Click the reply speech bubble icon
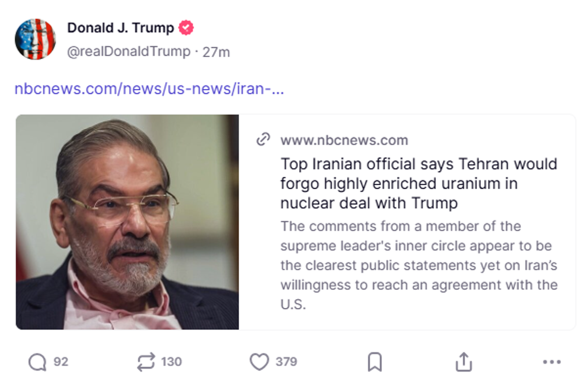Image resolution: width=586 pixels, height=392 pixels. click(37, 362)
